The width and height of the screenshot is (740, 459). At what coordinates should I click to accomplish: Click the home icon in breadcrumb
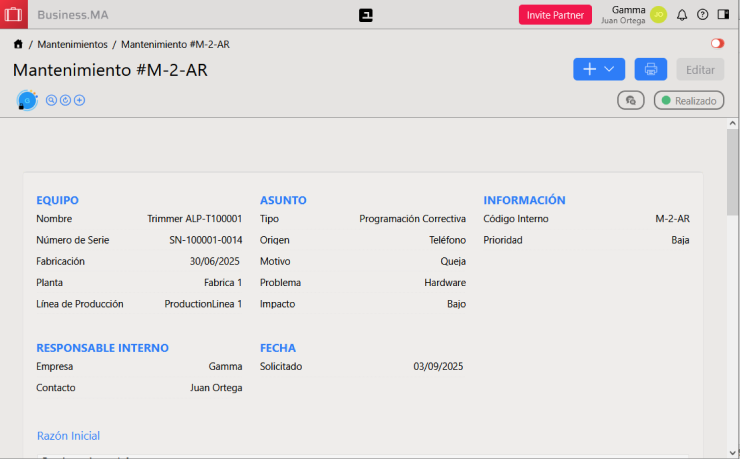pos(18,45)
